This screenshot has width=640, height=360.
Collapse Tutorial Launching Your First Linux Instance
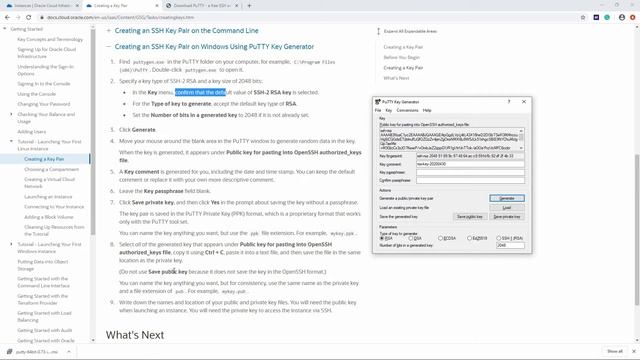[x=11, y=142]
